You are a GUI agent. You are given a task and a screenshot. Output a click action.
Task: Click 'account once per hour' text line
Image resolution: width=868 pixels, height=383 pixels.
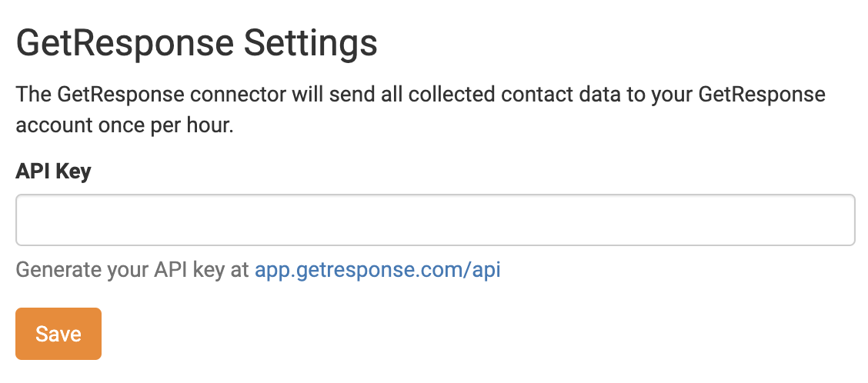click(125, 125)
